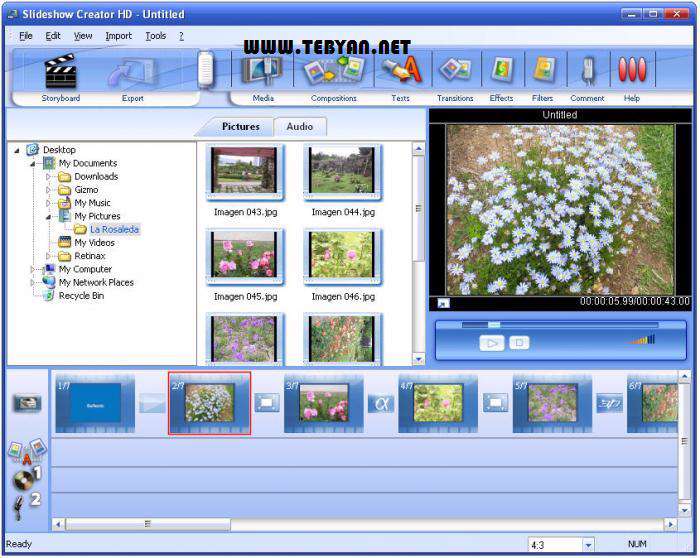700x558 pixels.
Task: Open the Tools menu
Action: (x=155, y=36)
